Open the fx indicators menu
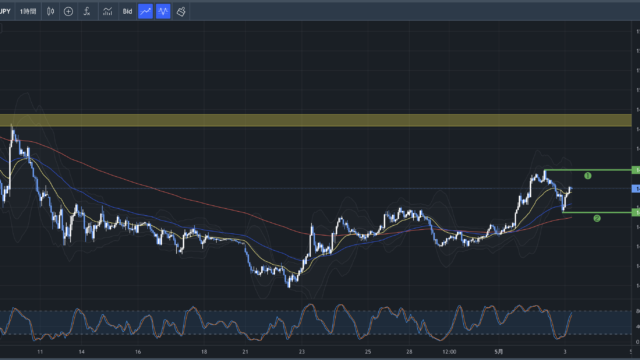 click(87, 11)
